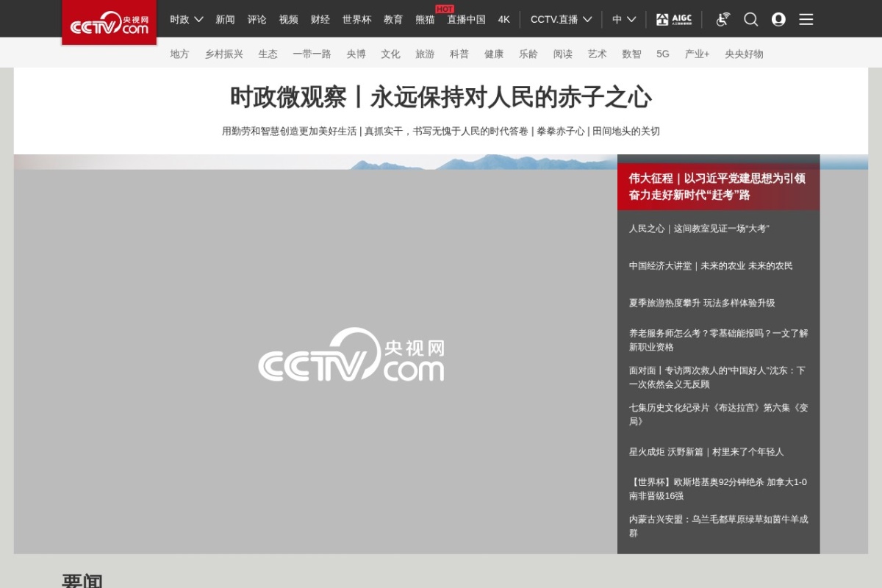Open sub-headline 田间地头的关切
Screen dimensions: 882x588
tap(626, 131)
